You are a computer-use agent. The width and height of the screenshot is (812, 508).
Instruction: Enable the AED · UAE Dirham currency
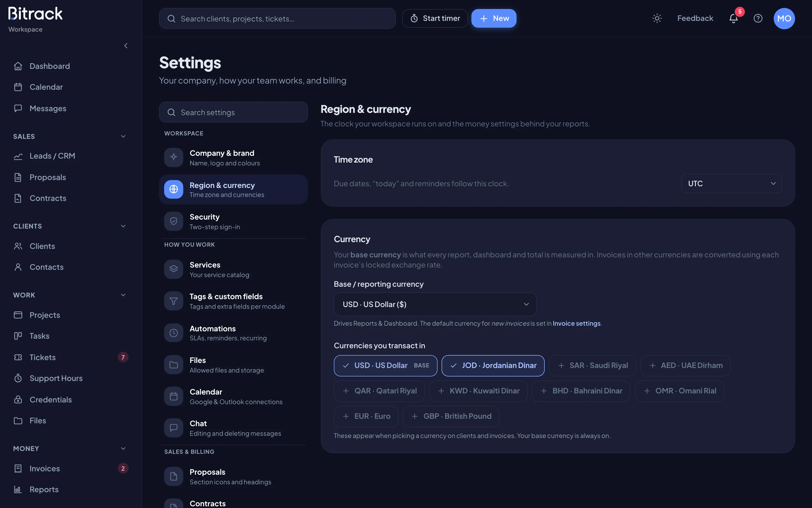pyautogui.click(x=685, y=365)
